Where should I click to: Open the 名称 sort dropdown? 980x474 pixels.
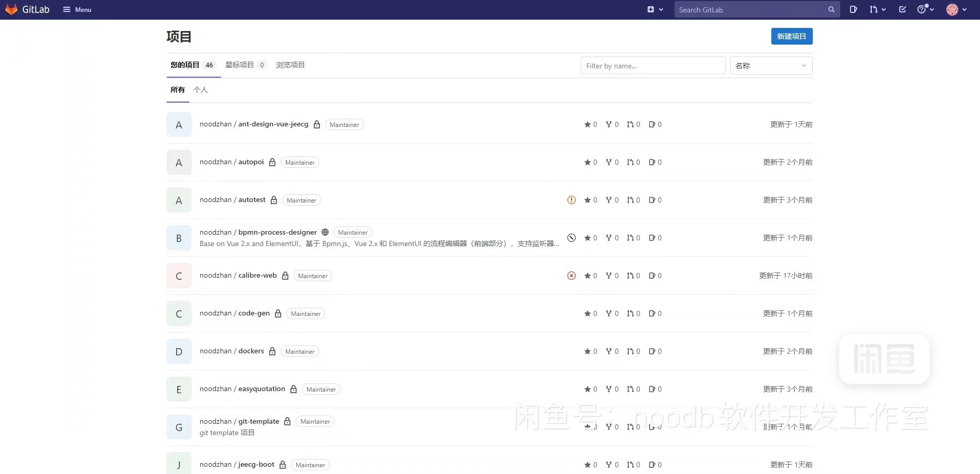point(771,66)
